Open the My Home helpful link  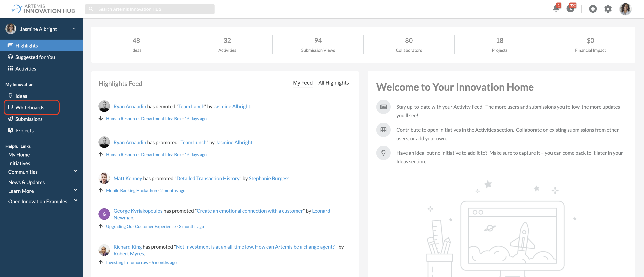(19, 155)
